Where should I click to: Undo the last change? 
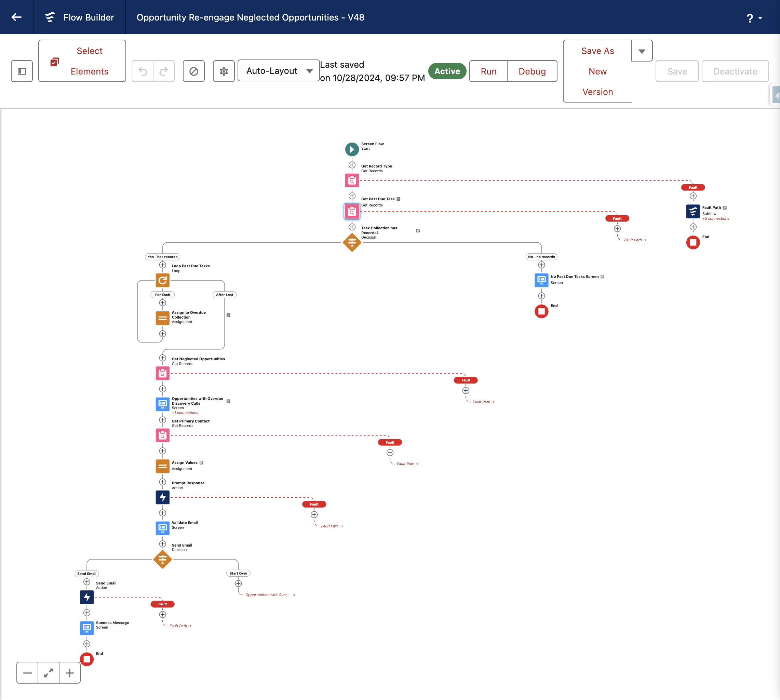coord(143,71)
